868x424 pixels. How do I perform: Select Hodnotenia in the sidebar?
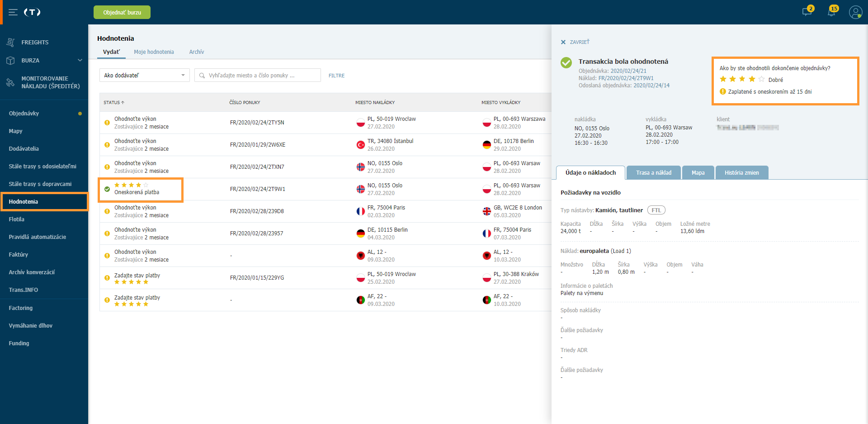(x=44, y=202)
